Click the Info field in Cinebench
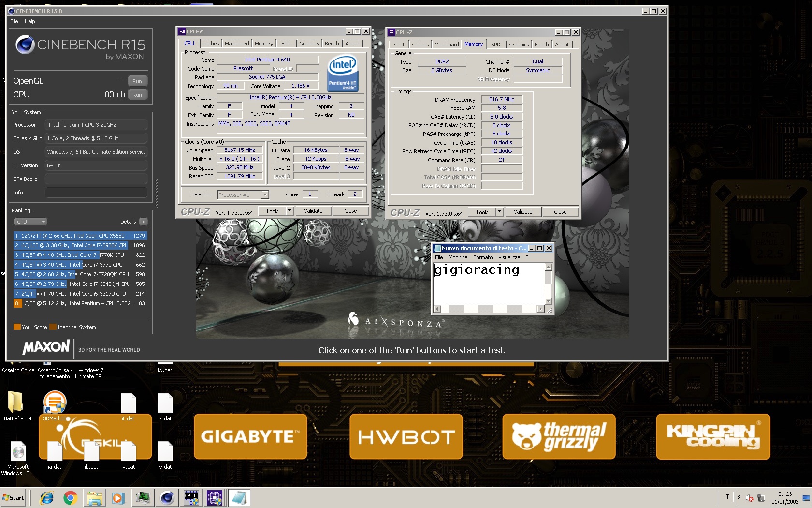This screenshot has height=508, width=812. point(96,193)
